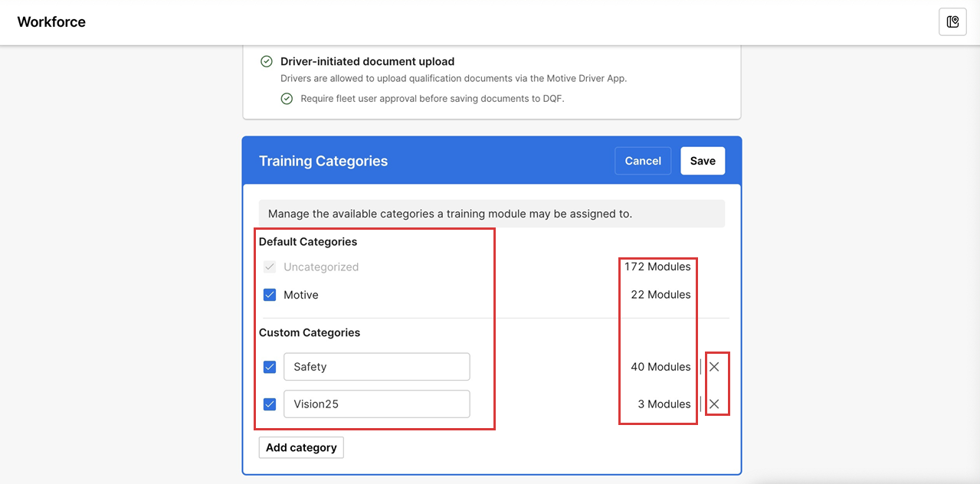
Task: Click green check beside Driver-initiated document upload
Action: (267, 62)
